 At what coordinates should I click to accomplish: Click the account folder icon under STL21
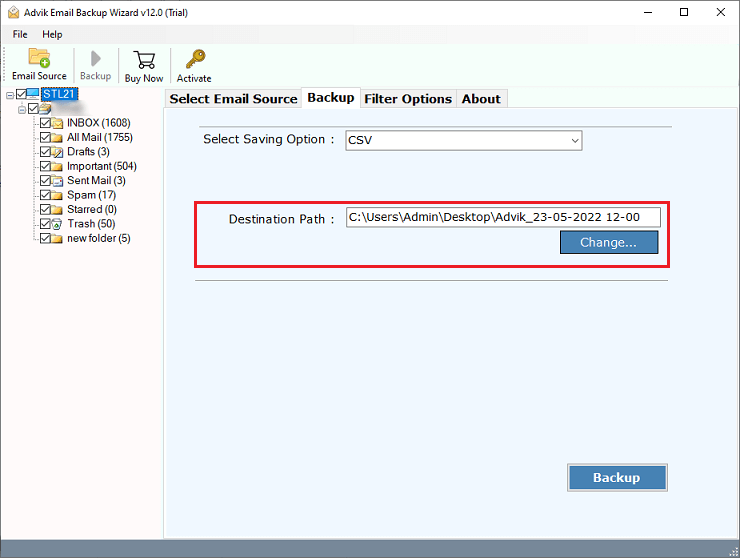pos(45,109)
